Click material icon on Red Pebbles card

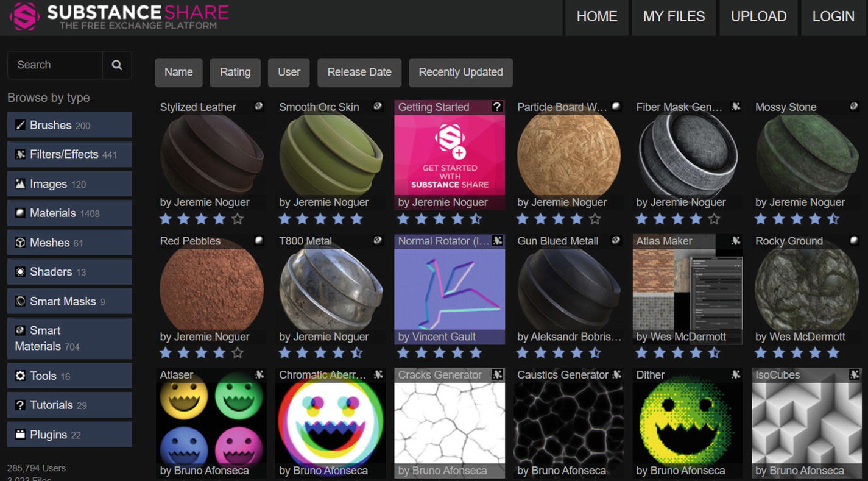pyautogui.click(x=259, y=240)
